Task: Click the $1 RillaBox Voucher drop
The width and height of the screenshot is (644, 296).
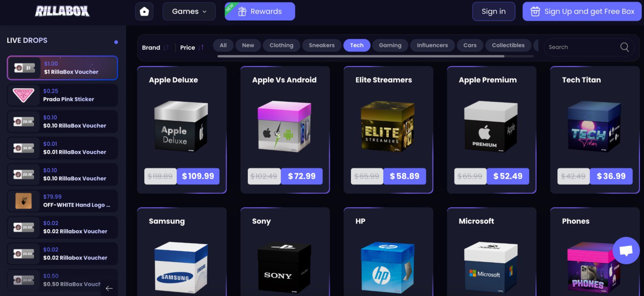Action: [62, 68]
